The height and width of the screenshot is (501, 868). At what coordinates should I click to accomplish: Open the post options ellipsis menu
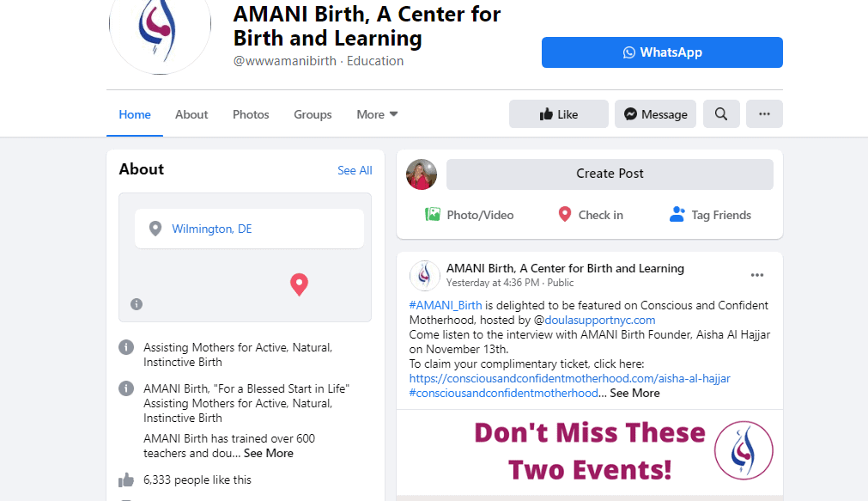[756, 276]
